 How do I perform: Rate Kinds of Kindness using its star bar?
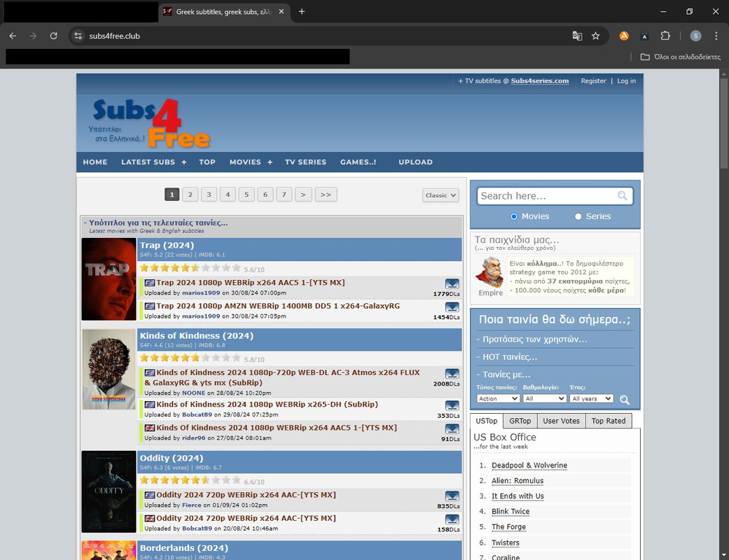point(190,358)
